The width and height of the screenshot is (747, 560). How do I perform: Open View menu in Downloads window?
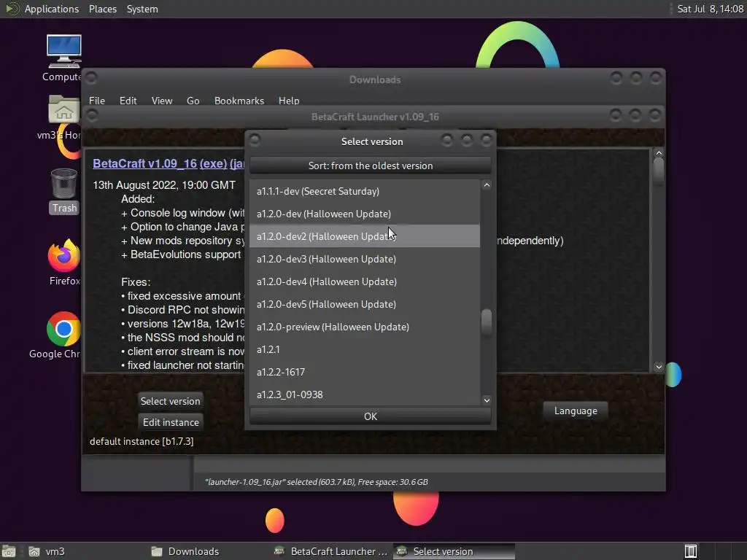(161, 101)
